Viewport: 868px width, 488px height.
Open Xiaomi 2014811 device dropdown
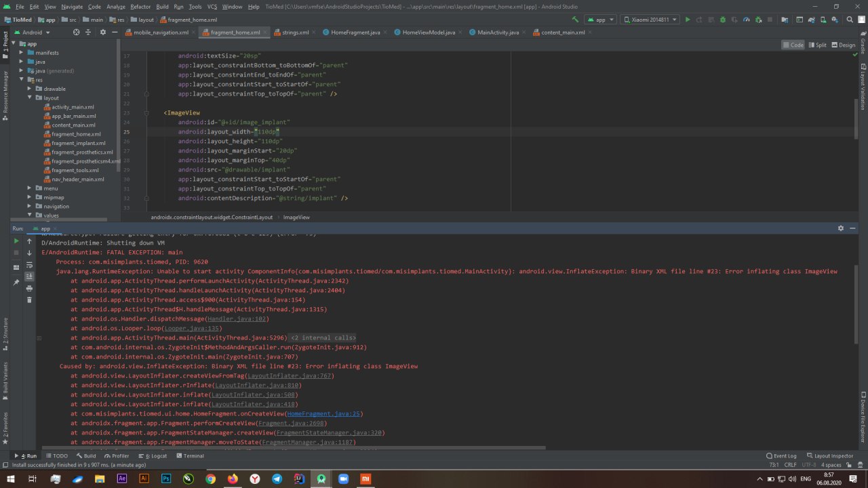(650, 20)
